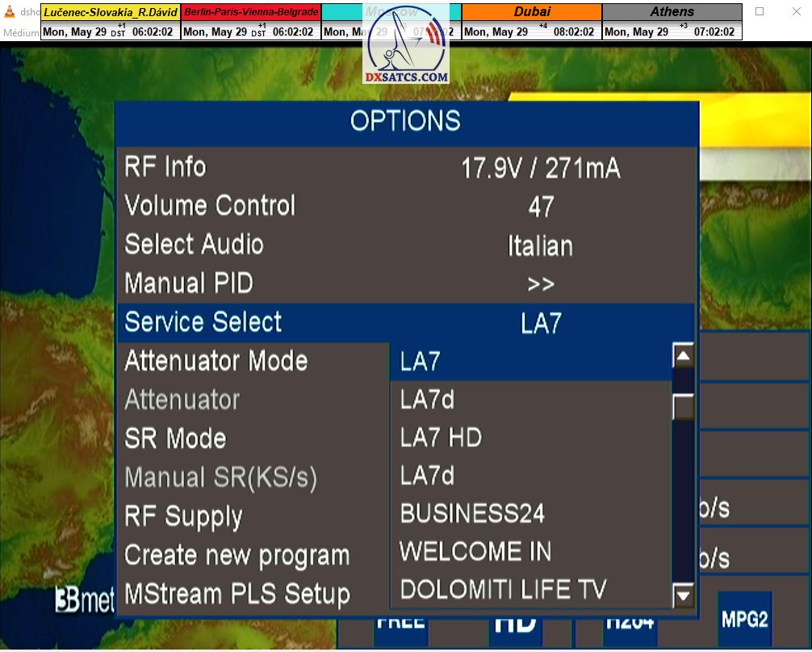Open the Service Select dropdown showing LA7
Viewport: 812px width, 652px height.
tap(540, 323)
